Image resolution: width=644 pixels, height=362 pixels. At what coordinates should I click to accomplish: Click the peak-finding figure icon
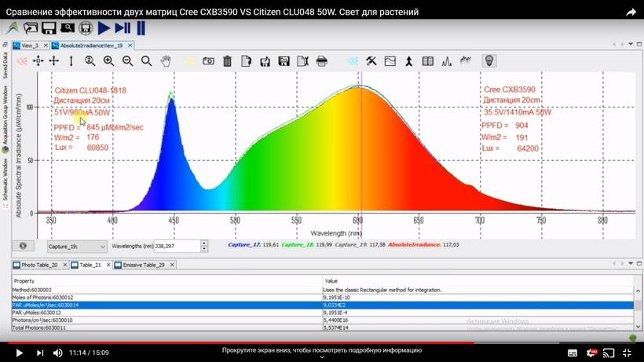pyautogui.click(x=408, y=61)
